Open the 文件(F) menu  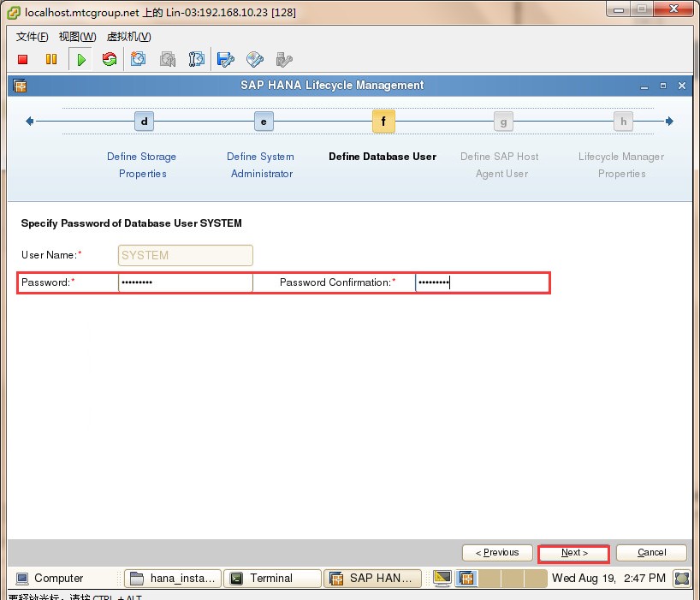[x=33, y=37]
